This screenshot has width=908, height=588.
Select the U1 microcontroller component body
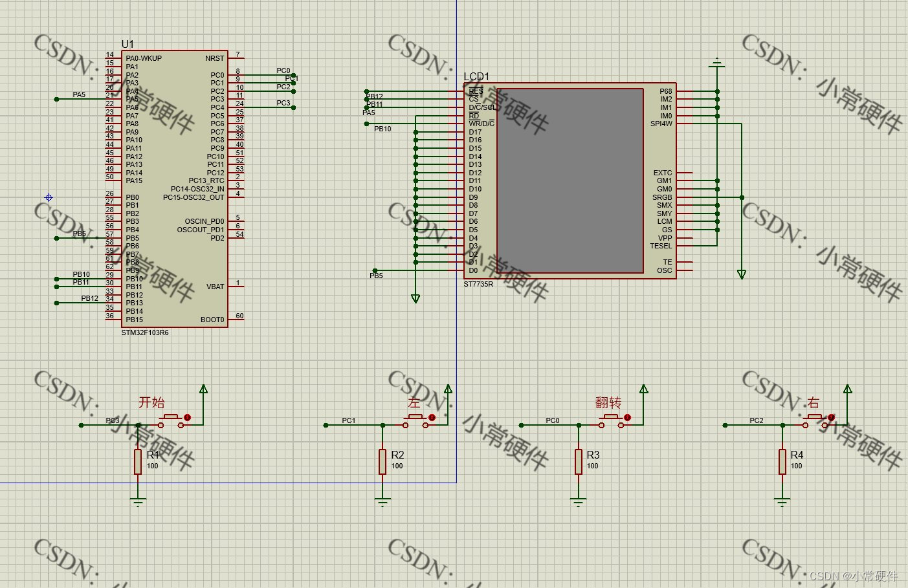[175, 189]
